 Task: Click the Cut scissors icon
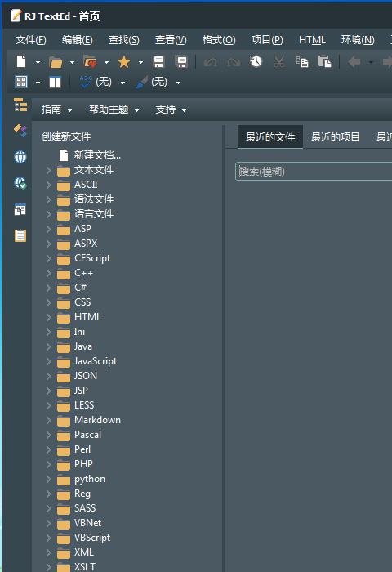coord(279,62)
